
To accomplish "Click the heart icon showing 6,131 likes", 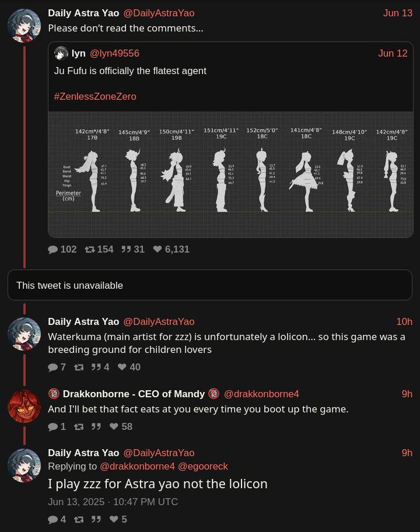I will pyautogui.click(x=157, y=250).
